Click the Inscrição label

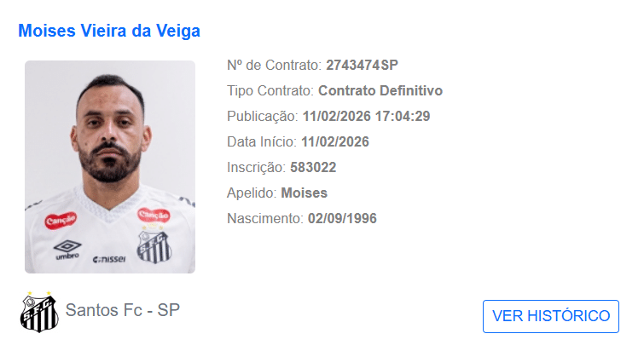[256, 167]
